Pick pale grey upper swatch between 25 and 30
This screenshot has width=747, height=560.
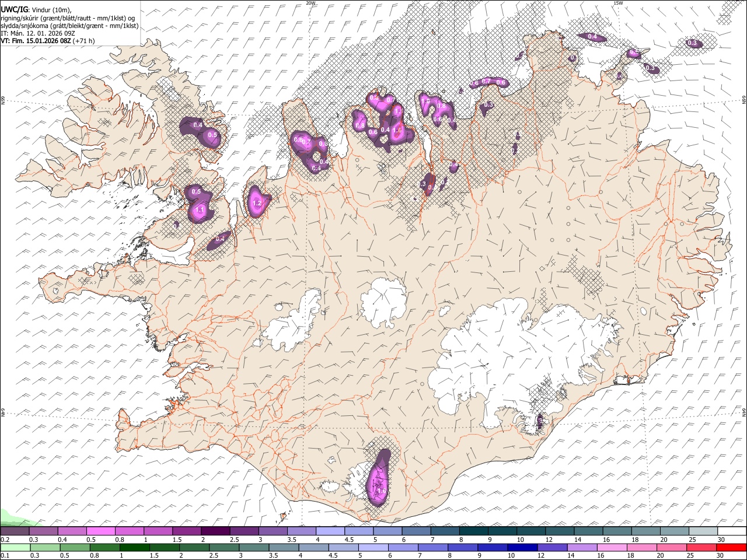(x=704, y=531)
